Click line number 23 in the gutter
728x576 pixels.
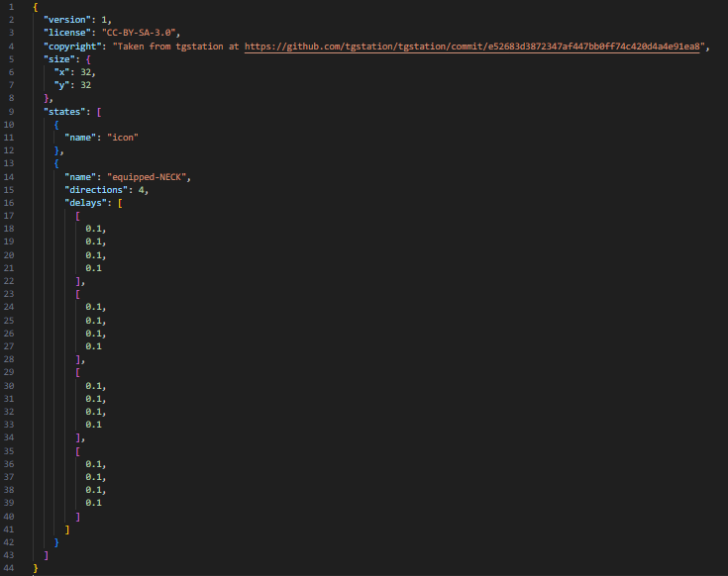[9, 294]
